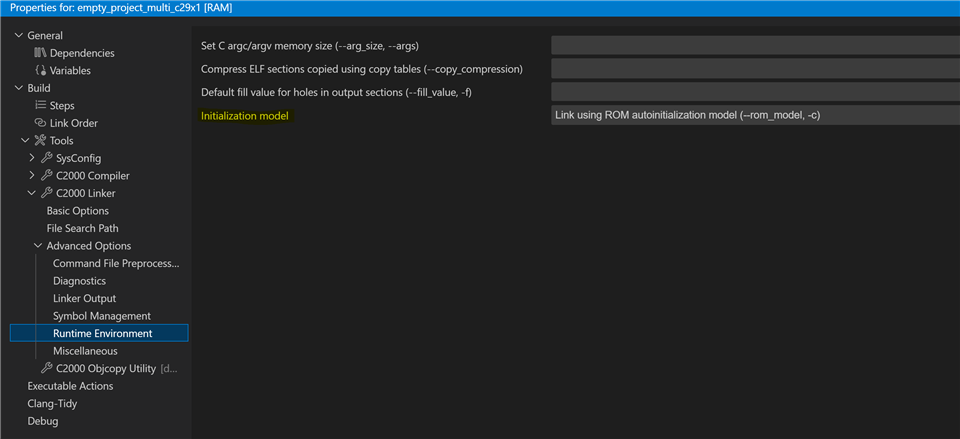
Task: Select the Build category label
Action: (39, 88)
